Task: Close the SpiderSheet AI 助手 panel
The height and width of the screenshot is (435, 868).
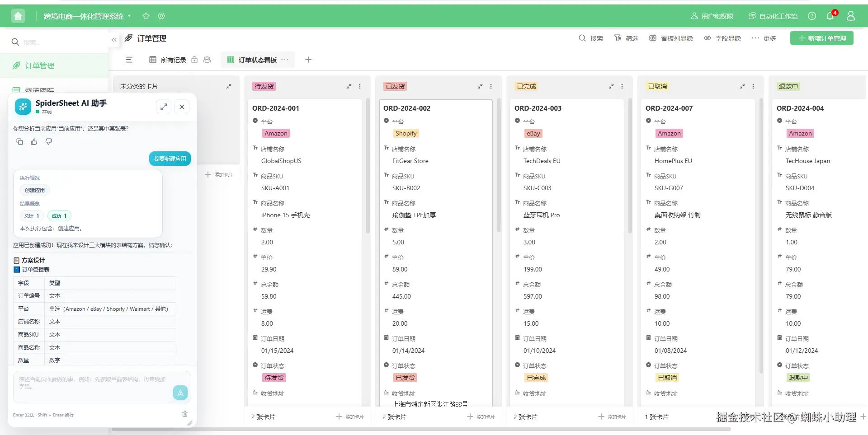Action: [182, 107]
